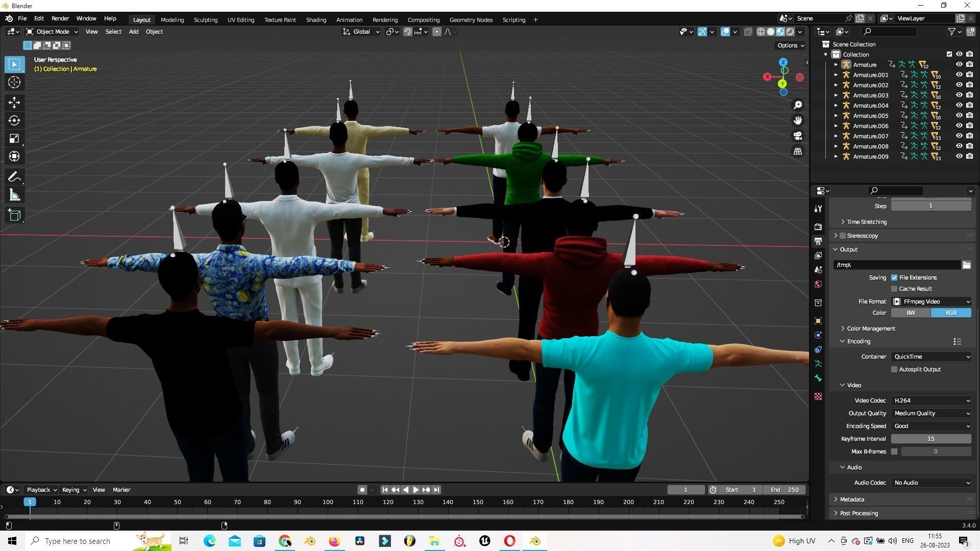This screenshot has height=551, width=980.
Task: Open the World properties tab
Action: (x=818, y=284)
